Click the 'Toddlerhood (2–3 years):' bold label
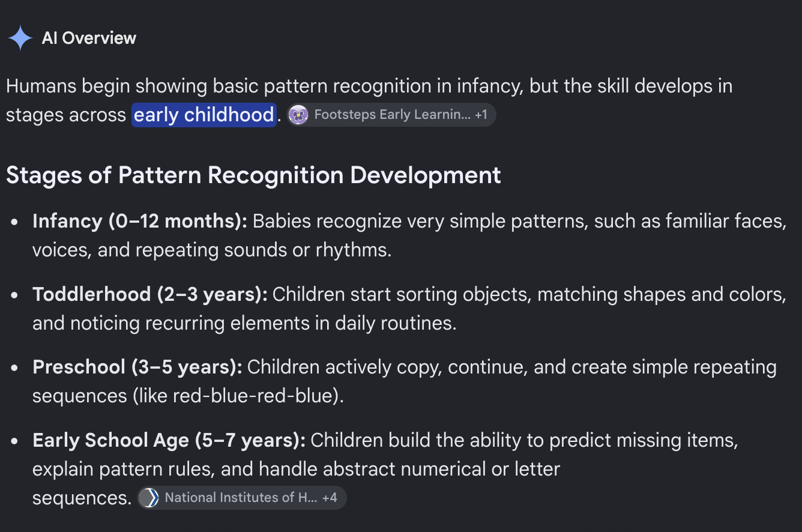 point(150,294)
